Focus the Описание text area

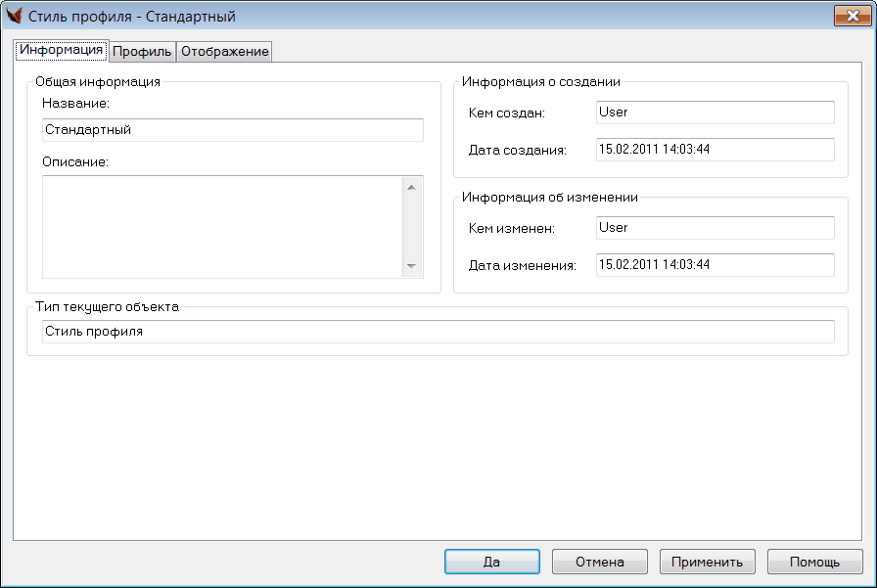pyautogui.click(x=221, y=227)
